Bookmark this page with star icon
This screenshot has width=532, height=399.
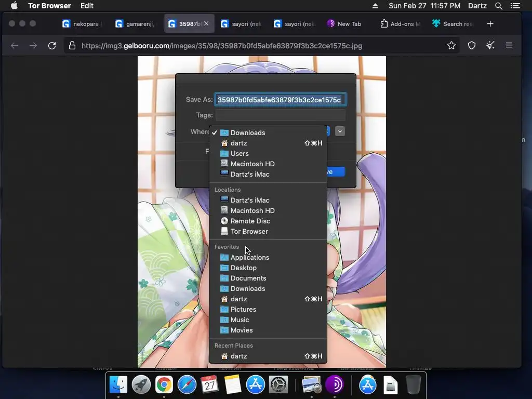[451, 46]
